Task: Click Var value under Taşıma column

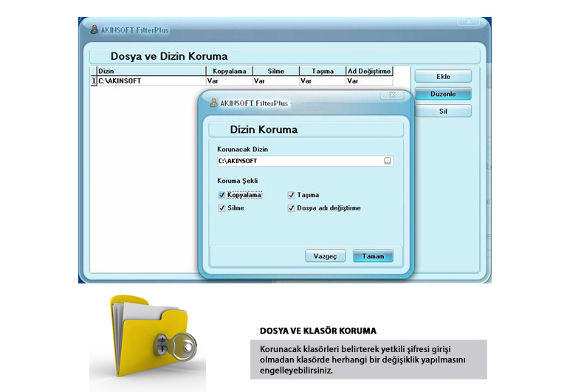Action: point(306,81)
